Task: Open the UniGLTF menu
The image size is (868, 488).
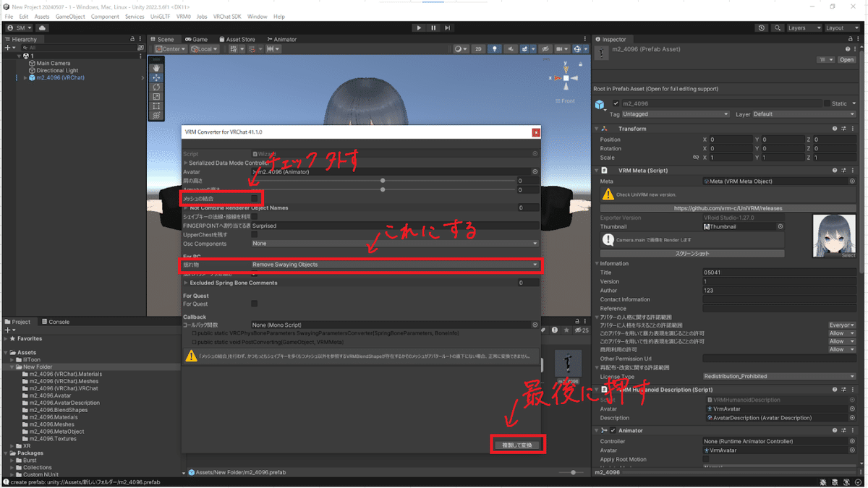Action: tap(160, 16)
